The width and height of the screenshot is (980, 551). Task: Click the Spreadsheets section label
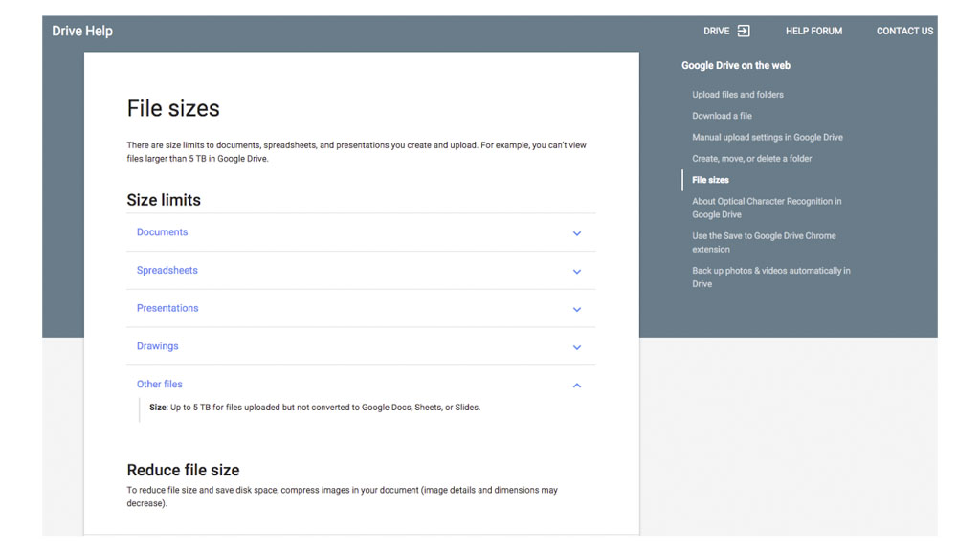click(167, 270)
